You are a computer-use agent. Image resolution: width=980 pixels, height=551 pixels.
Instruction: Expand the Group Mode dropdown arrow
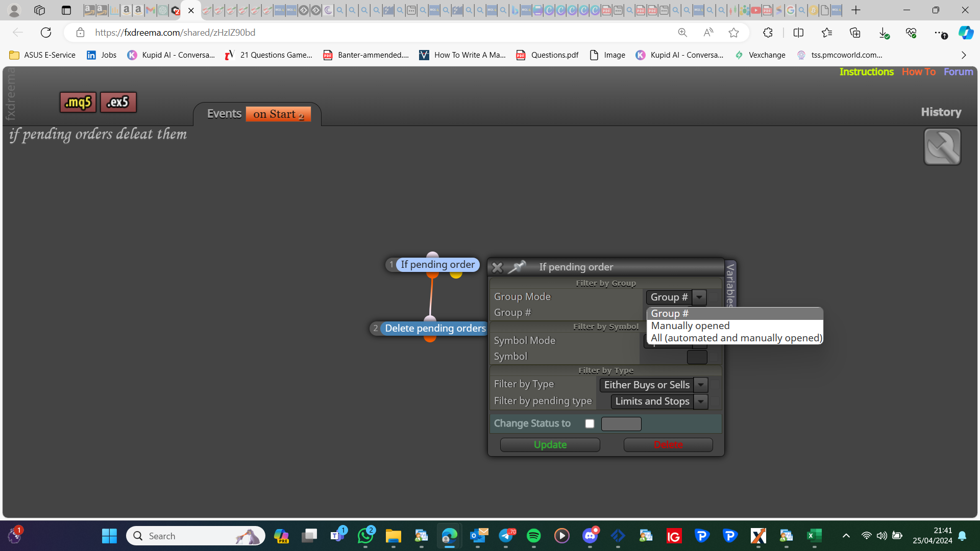coord(699,297)
